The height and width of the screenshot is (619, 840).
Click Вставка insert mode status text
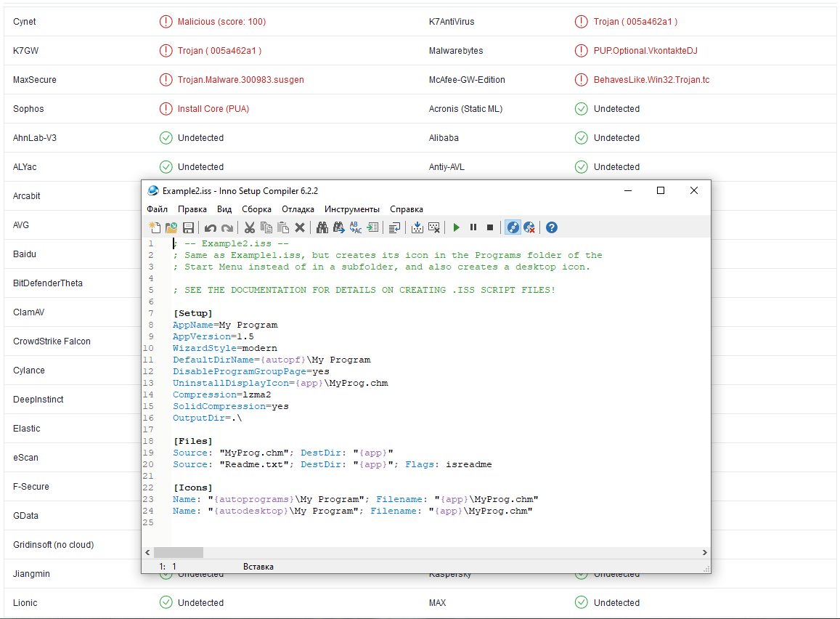click(258, 567)
